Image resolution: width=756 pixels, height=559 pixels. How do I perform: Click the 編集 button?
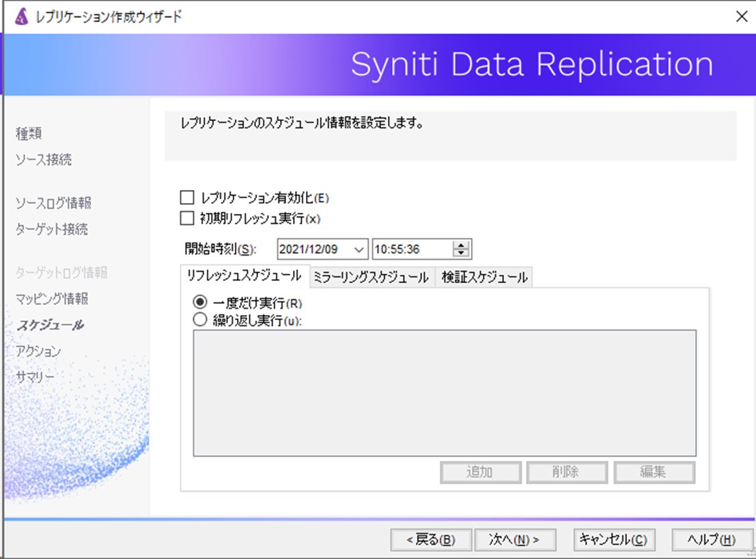[654, 472]
